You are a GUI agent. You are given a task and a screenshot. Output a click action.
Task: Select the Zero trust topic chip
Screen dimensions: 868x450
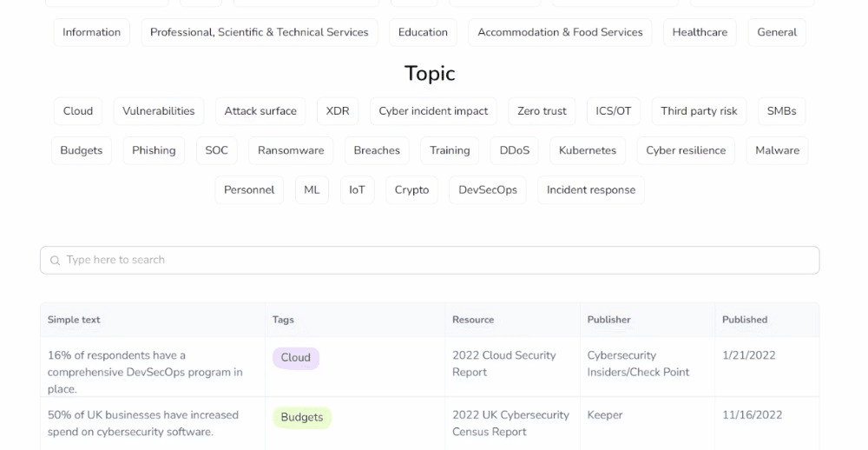click(542, 111)
